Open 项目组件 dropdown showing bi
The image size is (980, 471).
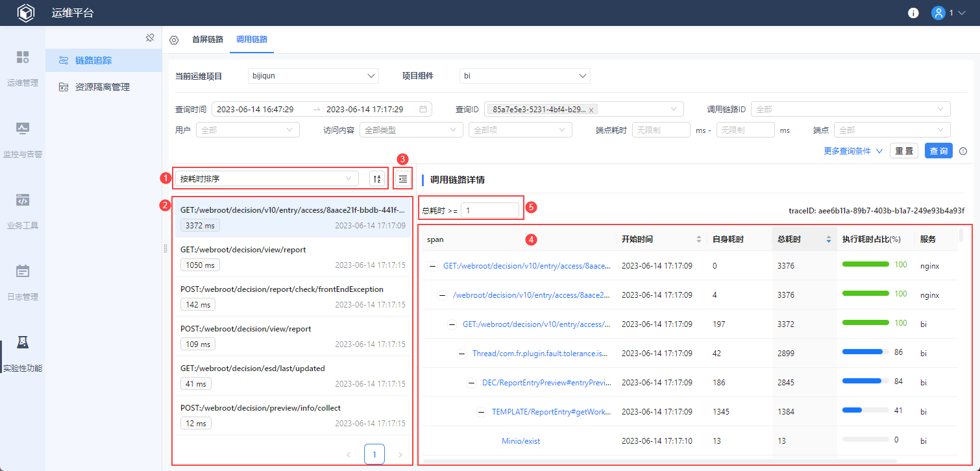[525, 76]
